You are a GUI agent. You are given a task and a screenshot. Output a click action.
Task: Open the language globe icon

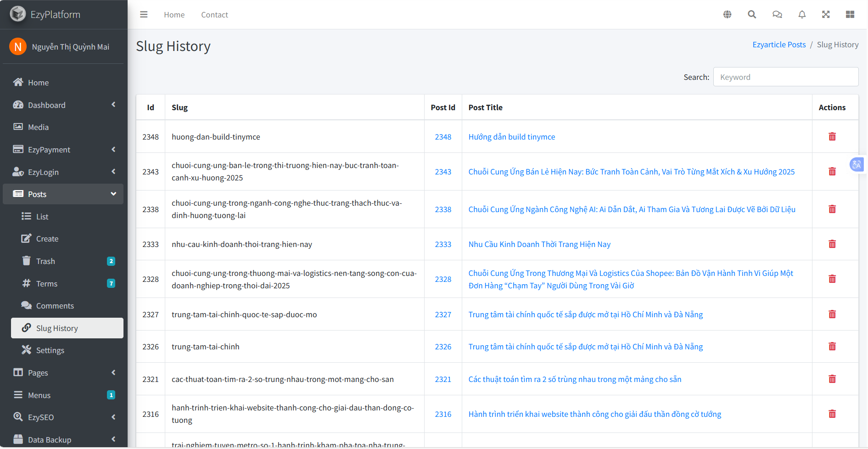(x=728, y=14)
